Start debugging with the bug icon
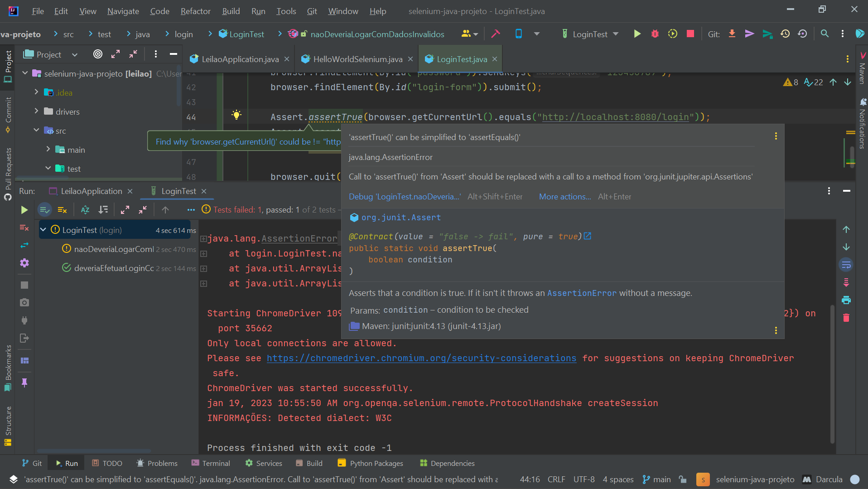The image size is (868, 489). (x=655, y=34)
